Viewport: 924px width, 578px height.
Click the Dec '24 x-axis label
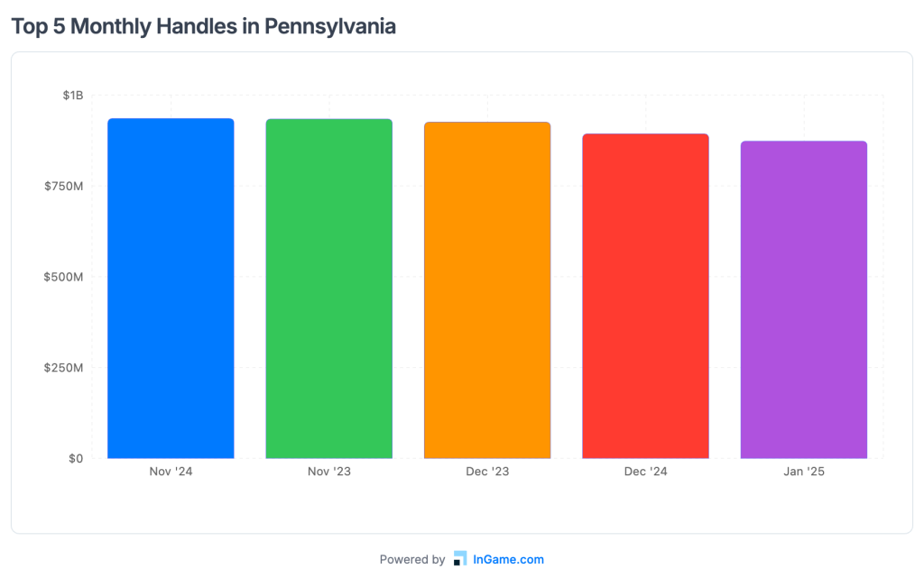coord(645,472)
